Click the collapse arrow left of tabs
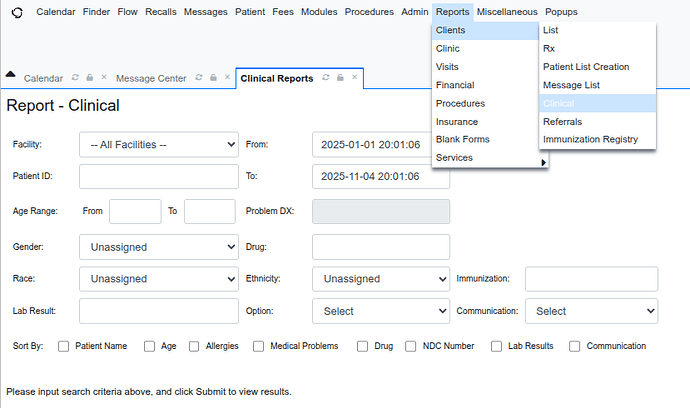 pyautogui.click(x=10, y=75)
